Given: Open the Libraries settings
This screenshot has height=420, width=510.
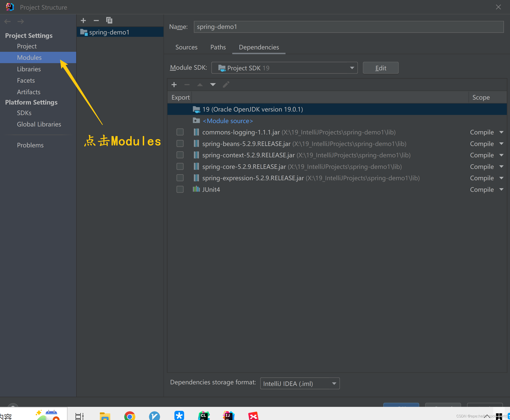Looking at the screenshot, I should click(x=29, y=69).
